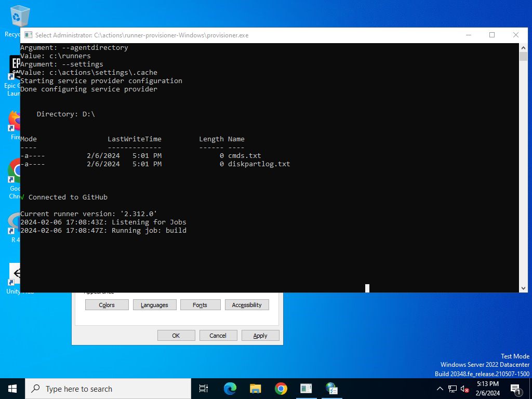
Task: Launch Google Chrome from the taskbar
Action: (281, 389)
